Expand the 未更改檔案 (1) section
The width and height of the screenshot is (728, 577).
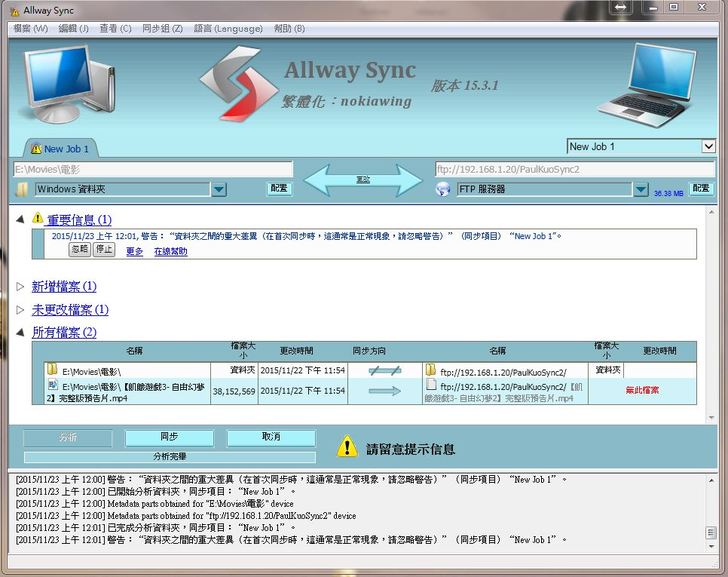click(20, 310)
